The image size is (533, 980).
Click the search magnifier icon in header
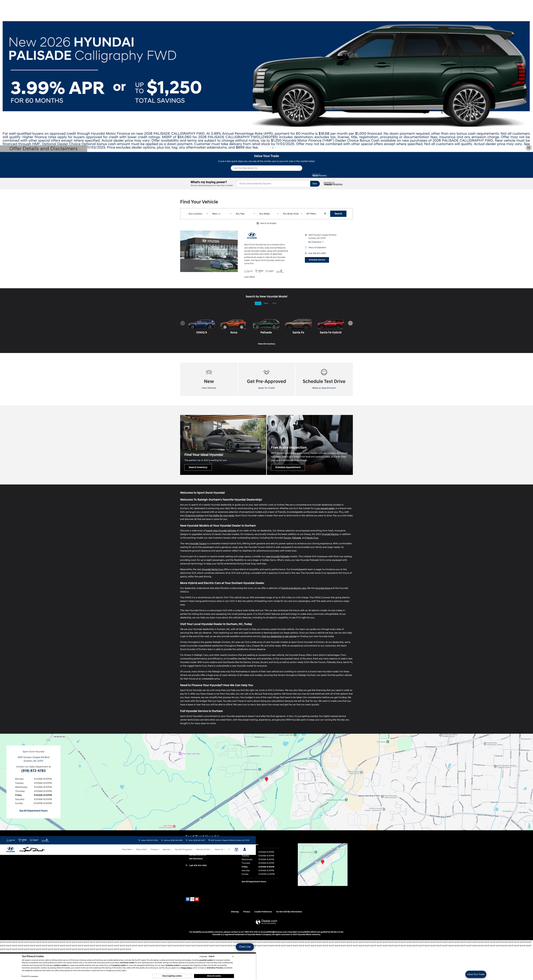pos(229,849)
